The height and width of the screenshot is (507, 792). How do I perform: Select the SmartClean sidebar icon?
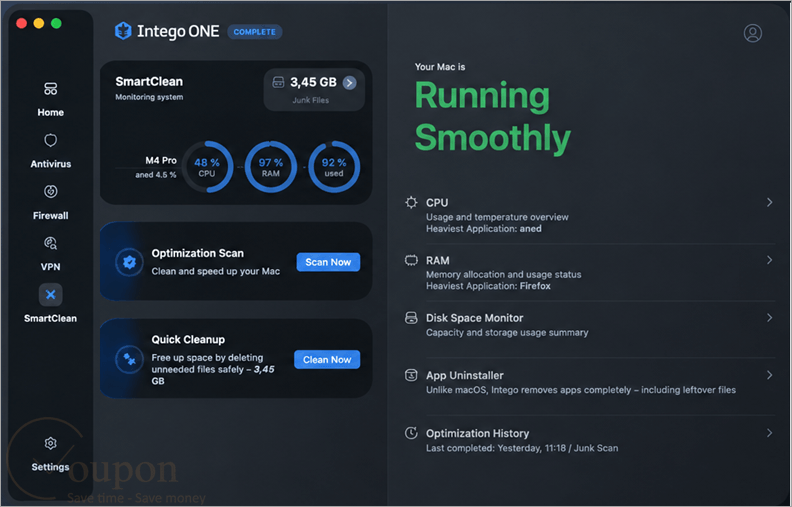click(51, 294)
